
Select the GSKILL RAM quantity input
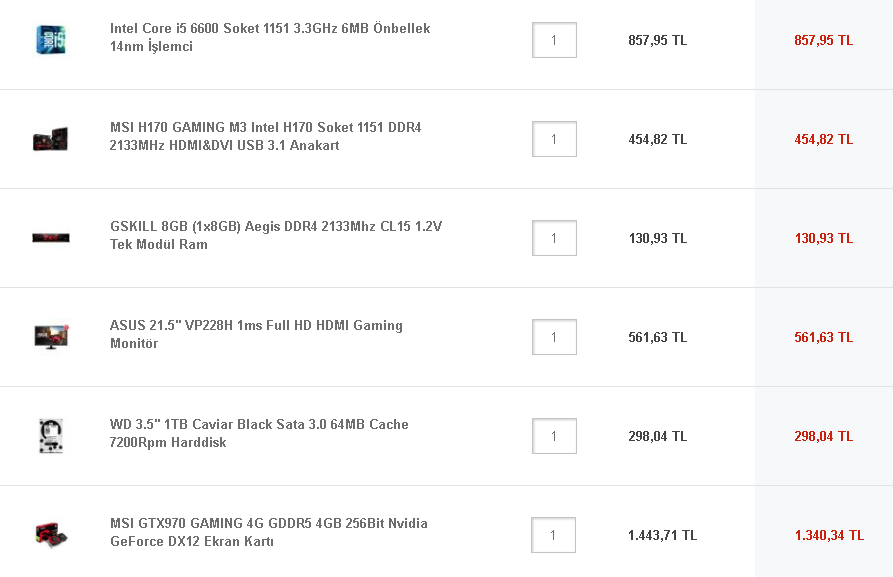click(x=554, y=238)
